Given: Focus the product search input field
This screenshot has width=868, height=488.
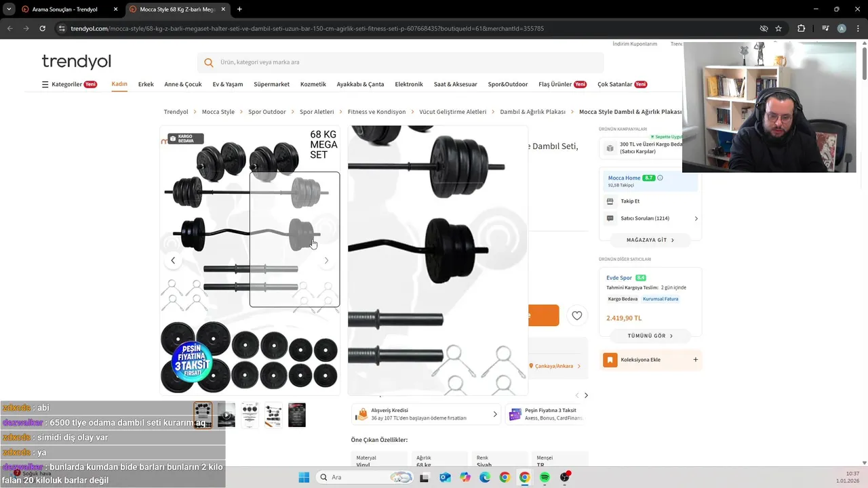Looking at the screenshot, I should (400, 62).
